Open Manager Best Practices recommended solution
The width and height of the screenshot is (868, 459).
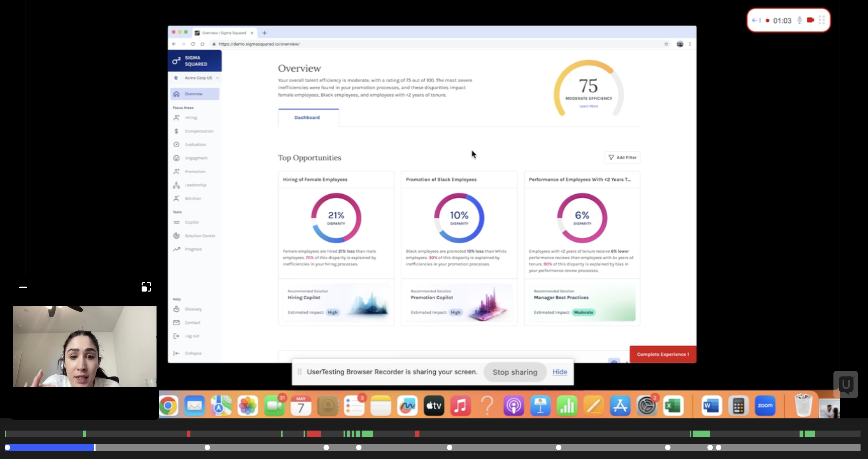coord(582,302)
